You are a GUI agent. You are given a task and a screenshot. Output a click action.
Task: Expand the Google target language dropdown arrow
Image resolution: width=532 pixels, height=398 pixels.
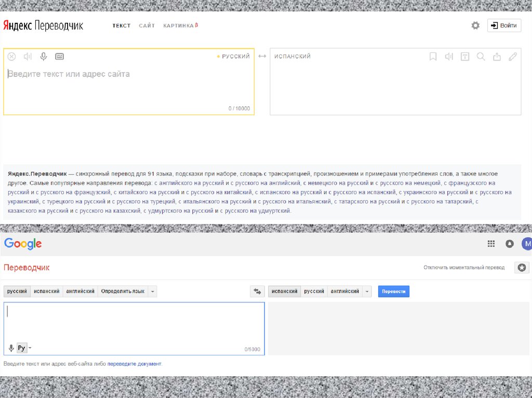pos(367,292)
